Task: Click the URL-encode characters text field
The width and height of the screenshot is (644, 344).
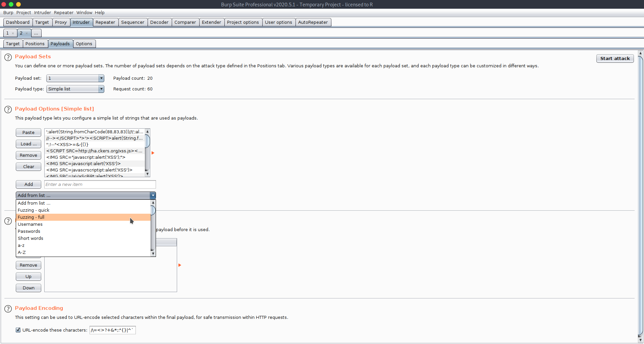Action: 112,330
